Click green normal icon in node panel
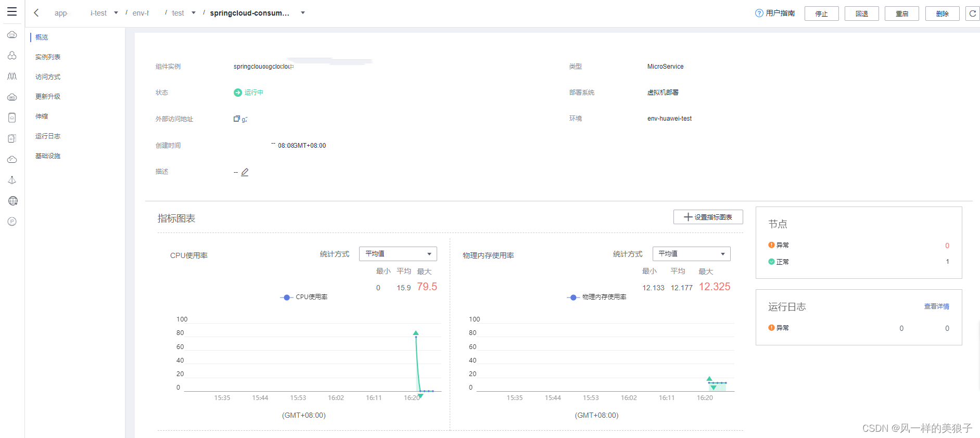Image resolution: width=980 pixels, height=438 pixels. coord(771,262)
